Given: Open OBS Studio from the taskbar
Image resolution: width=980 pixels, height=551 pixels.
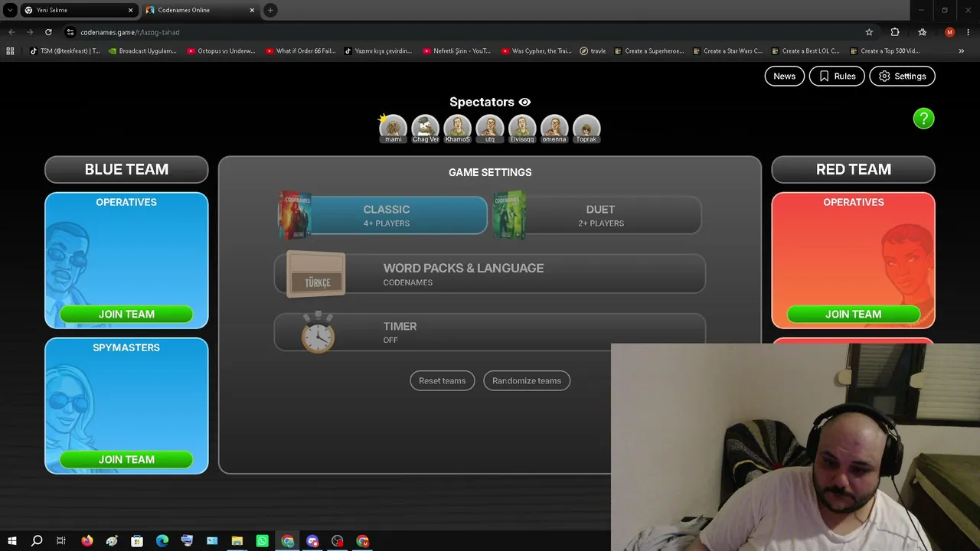Looking at the screenshot, I should point(338,541).
